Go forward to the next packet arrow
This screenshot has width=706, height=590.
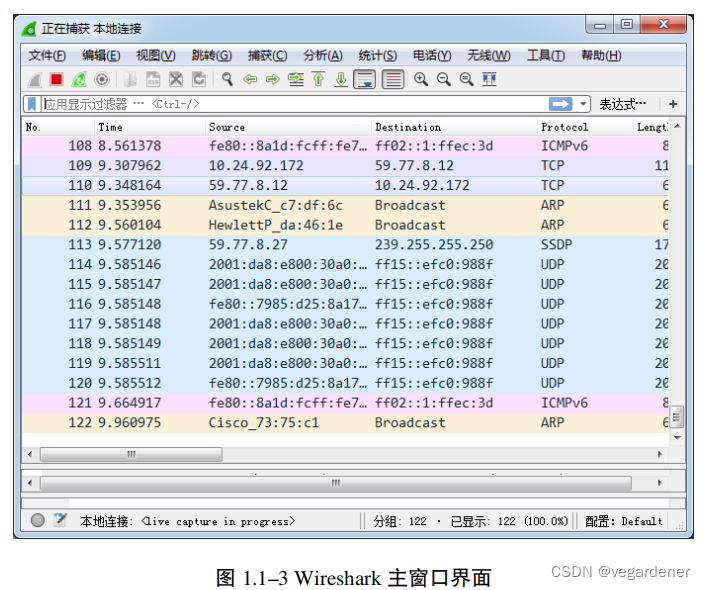(x=273, y=80)
